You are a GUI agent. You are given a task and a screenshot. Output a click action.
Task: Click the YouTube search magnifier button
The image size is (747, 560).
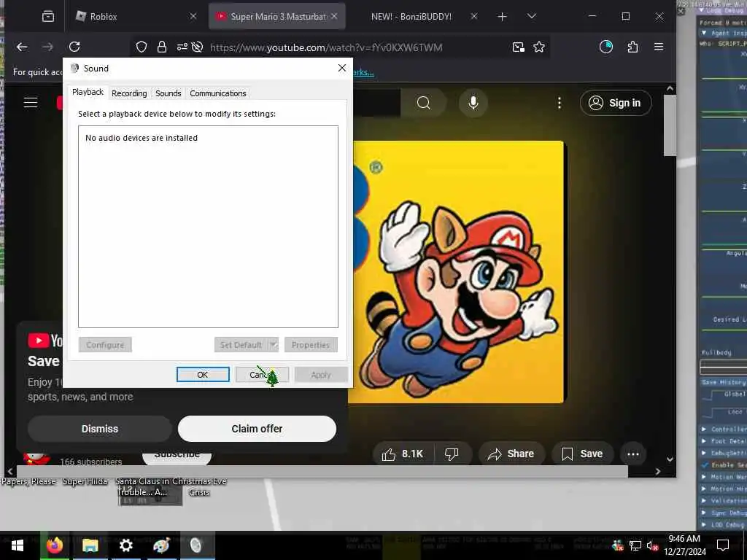424,103
